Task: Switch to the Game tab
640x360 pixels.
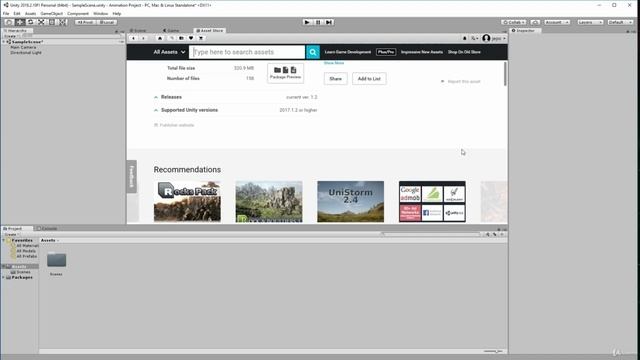Action: [171, 31]
